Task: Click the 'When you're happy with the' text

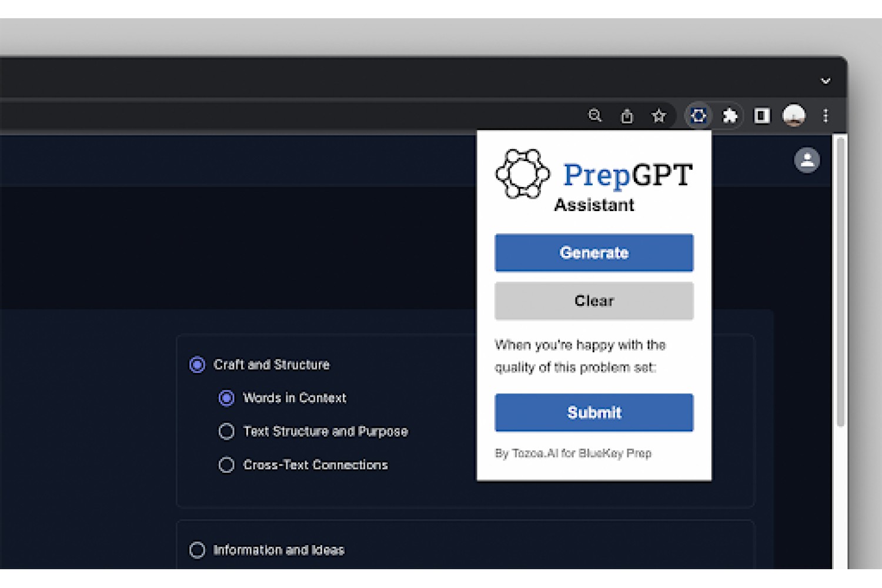Action: click(580, 345)
